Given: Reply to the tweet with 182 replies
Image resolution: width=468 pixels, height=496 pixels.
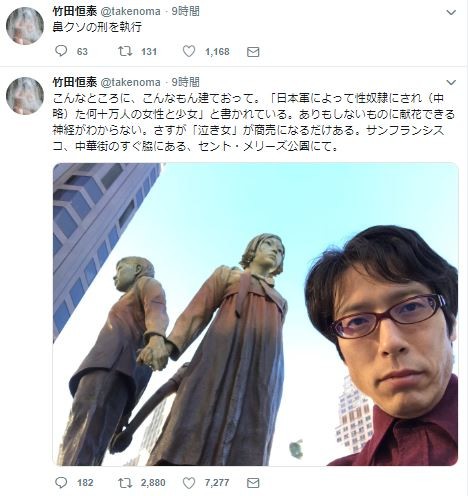Looking at the screenshot, I should pos(61,482).
